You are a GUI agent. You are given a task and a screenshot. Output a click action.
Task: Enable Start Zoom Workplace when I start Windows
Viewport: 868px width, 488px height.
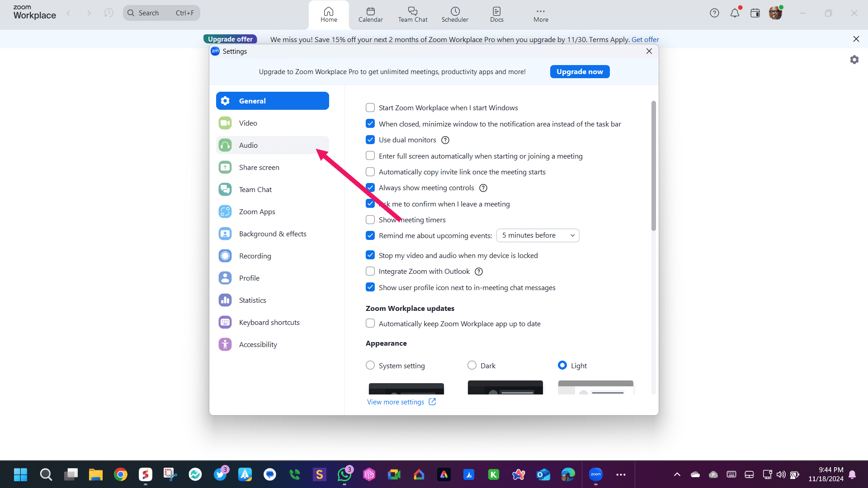click(x=370, y=108)
